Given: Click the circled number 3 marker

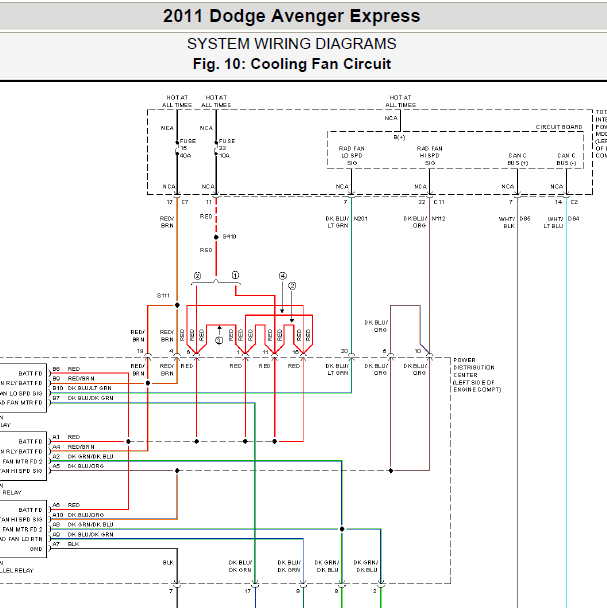Looking at the screenshot, I should 219,340.
